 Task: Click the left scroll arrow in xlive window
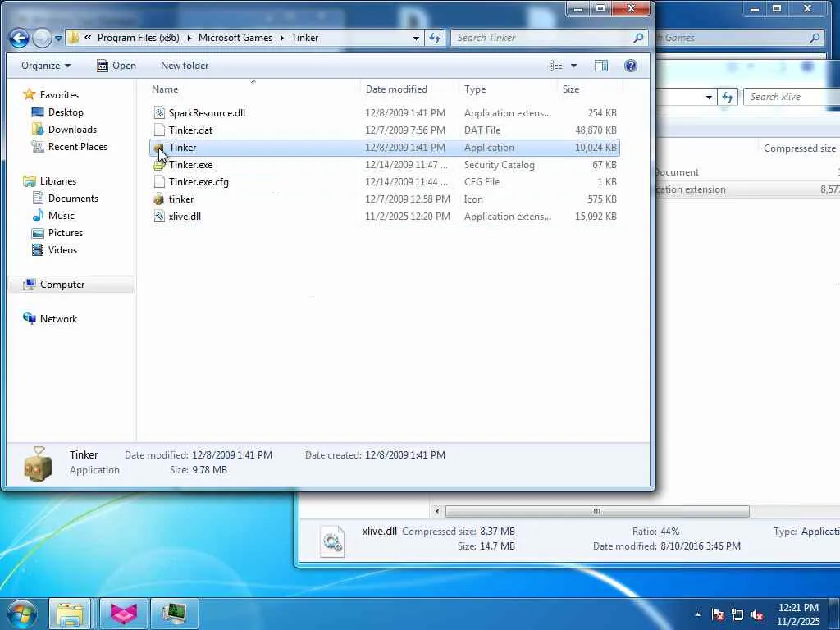click(436, 511)
